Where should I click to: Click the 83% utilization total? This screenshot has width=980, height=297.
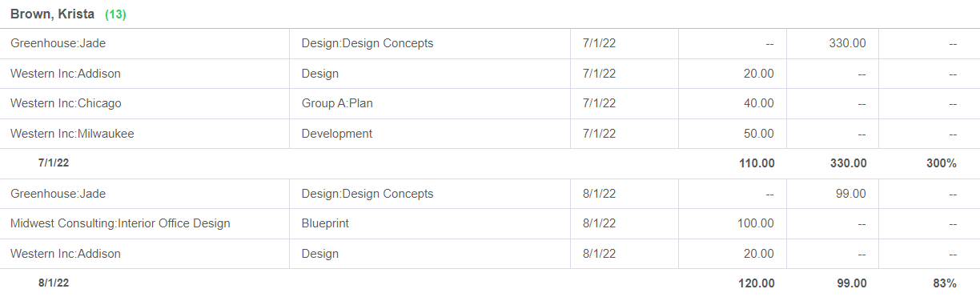click(944, 283)
